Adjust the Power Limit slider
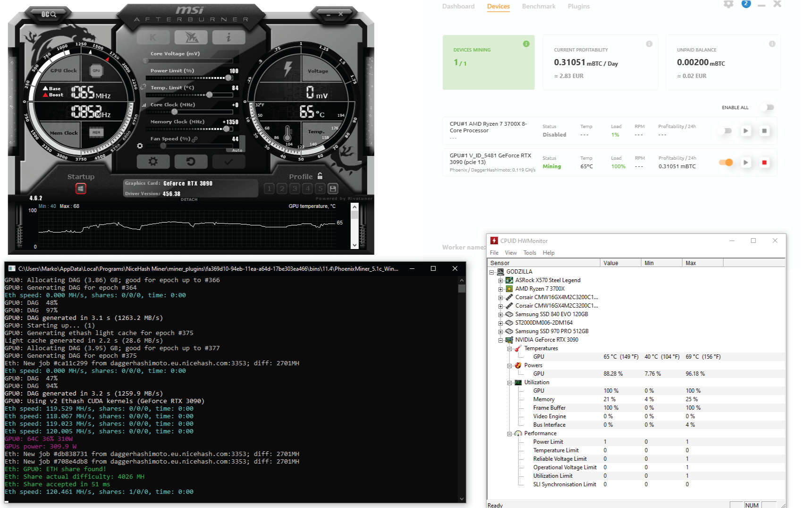The image size is (812, 508). (x=189, y=78)
